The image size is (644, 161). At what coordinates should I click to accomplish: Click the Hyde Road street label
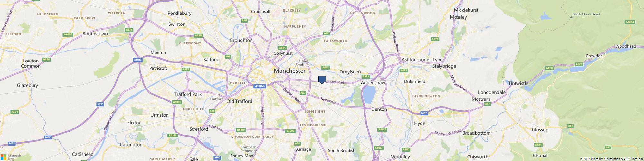(x=328, y=101)
